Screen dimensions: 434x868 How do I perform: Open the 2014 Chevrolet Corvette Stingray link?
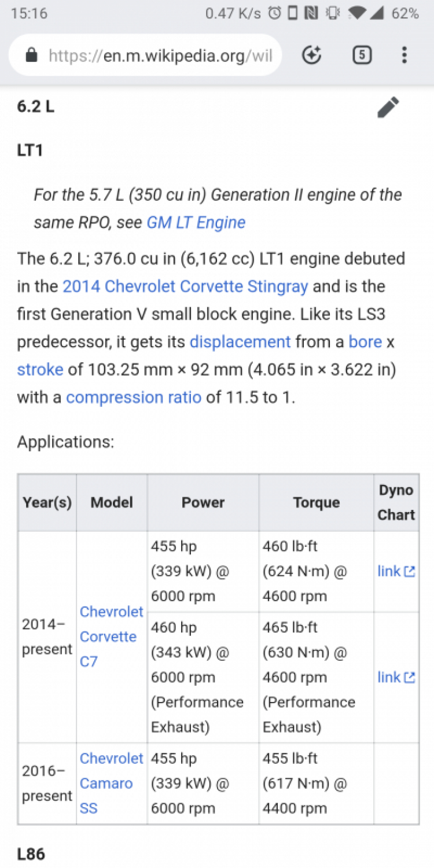pyautogui.click(x=185, y=286)
